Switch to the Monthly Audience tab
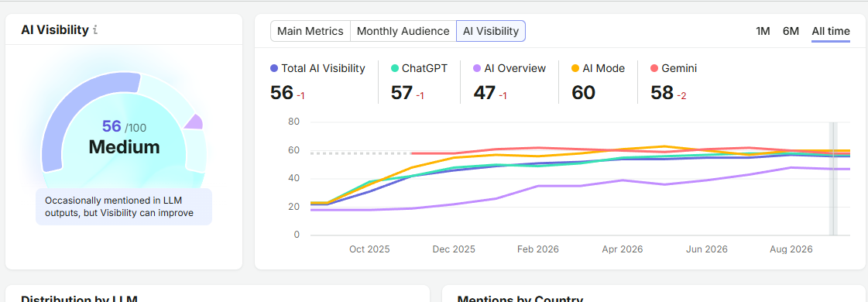 (x=403, y=31)
